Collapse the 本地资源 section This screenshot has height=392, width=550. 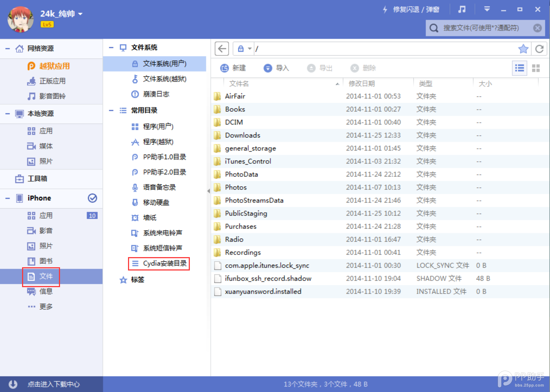7,114
